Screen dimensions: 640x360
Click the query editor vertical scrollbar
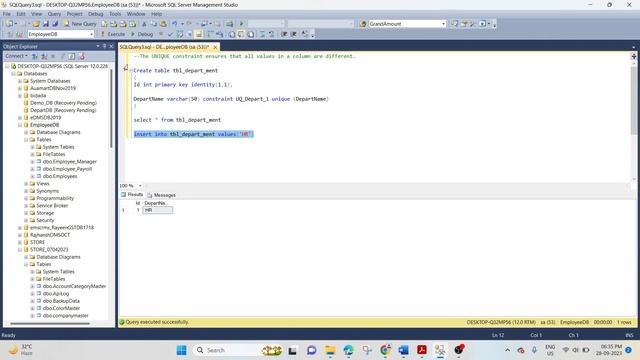click(633, 100)
